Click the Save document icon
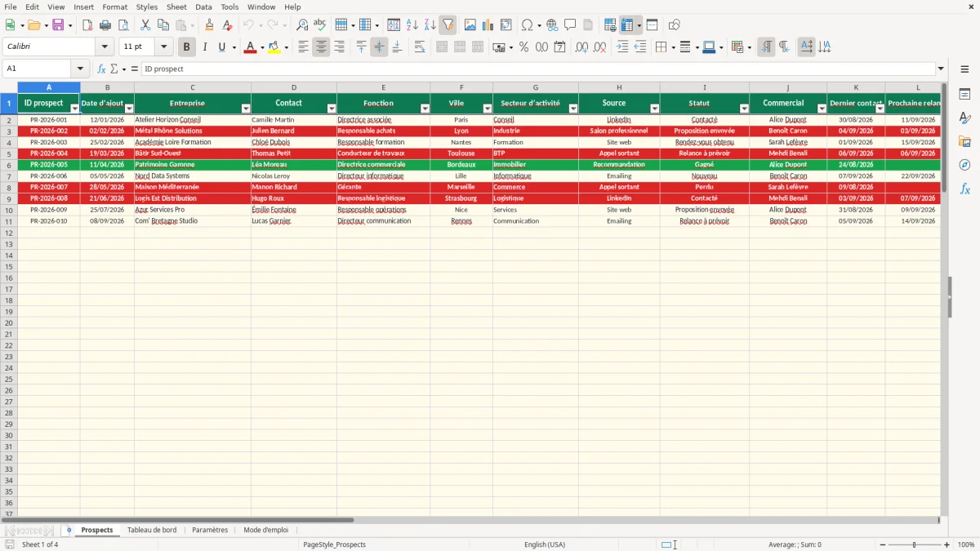980x551 pixels. pyautogui.click(x=58, y=25)
